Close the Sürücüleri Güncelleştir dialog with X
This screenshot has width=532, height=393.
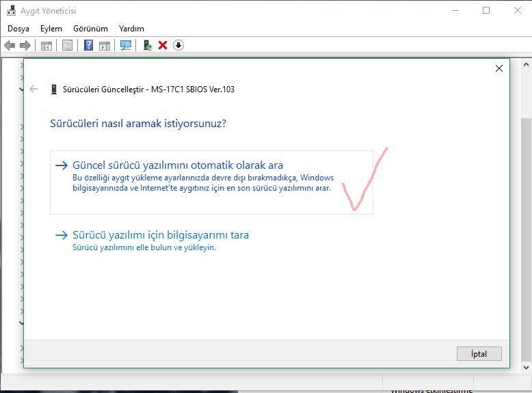pyautogui.click(x=499, y=68)
